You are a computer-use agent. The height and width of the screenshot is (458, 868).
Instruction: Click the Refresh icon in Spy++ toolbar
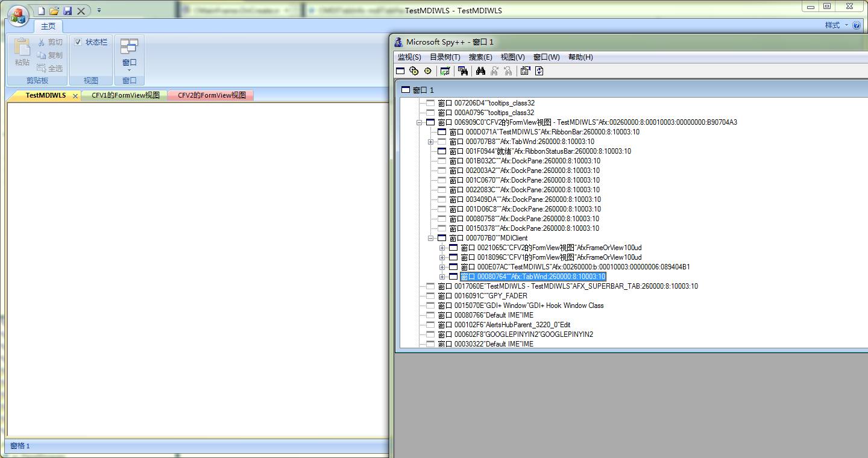coord(539,71)
